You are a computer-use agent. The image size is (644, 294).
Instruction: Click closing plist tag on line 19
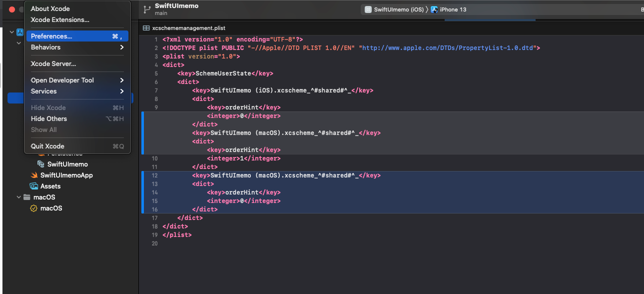[177, 235]
